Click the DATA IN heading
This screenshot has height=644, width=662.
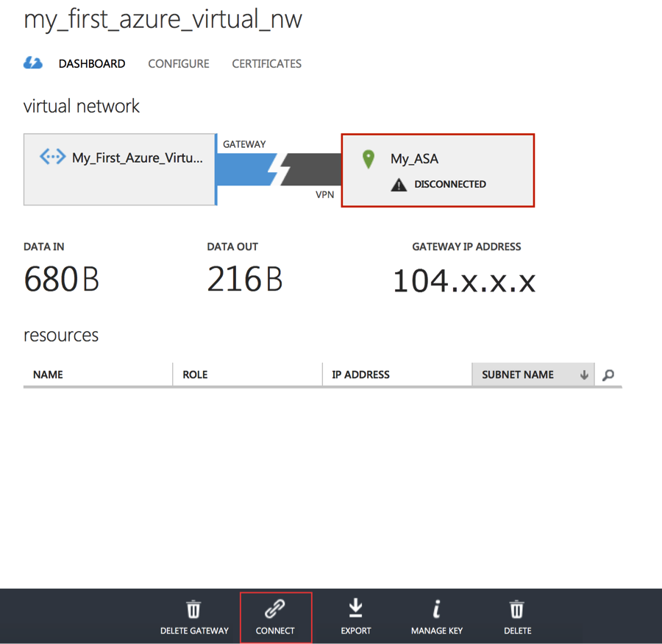coord(44,247)
